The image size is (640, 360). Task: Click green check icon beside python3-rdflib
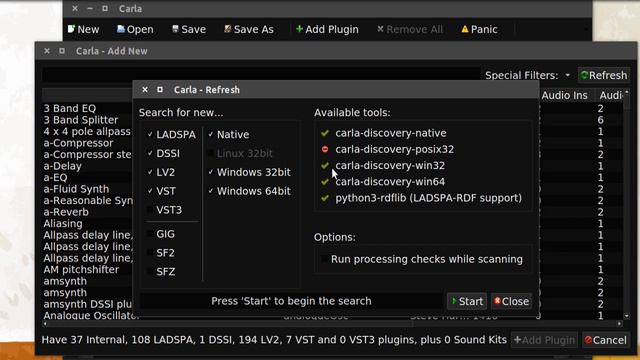[x=325, y=198]
